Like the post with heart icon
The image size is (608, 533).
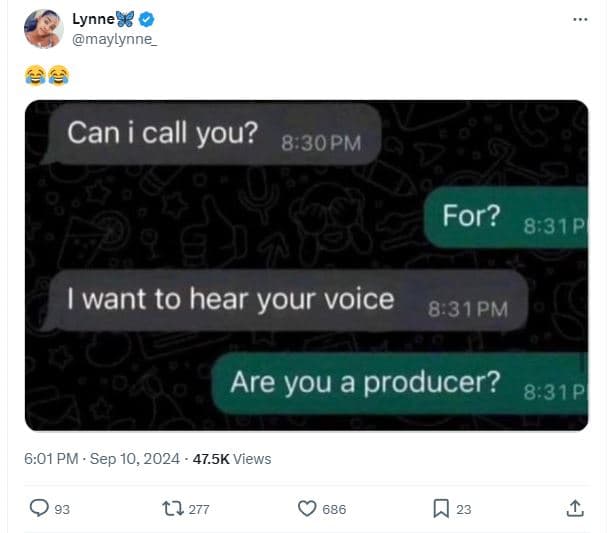click(x=307, y=509)
